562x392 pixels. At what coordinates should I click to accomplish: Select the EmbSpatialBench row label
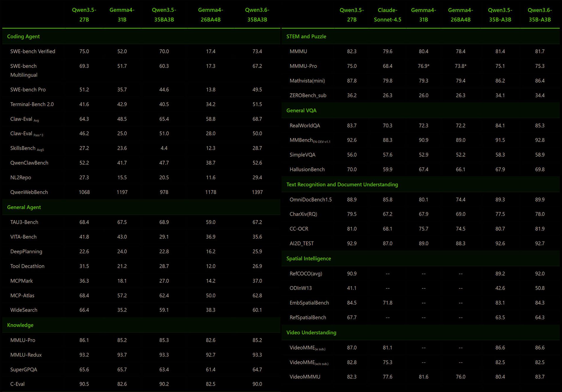(x=309, y=303)
